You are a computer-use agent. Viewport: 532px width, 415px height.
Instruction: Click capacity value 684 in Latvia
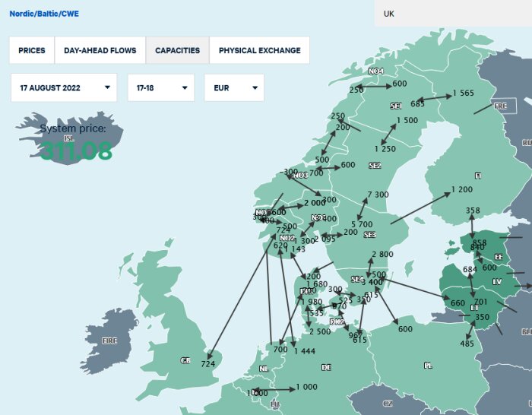(470, 269)
